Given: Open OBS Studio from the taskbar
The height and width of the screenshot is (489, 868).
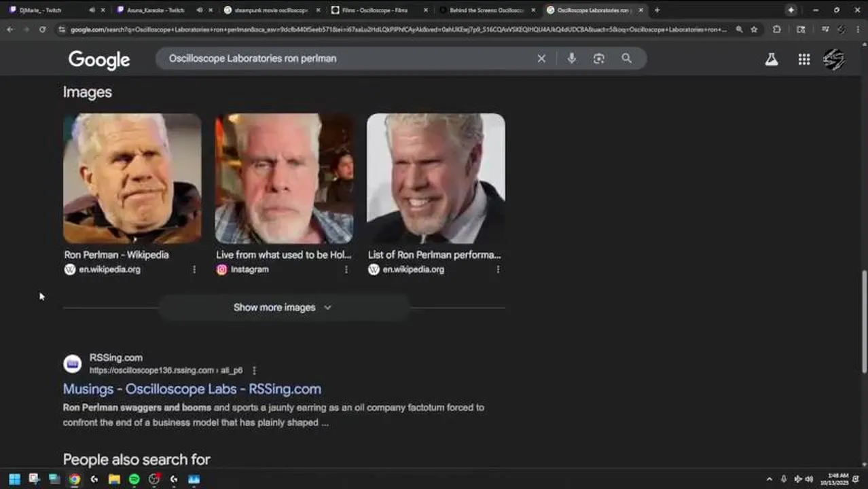Looking at the screenshot, I should 154,479.
